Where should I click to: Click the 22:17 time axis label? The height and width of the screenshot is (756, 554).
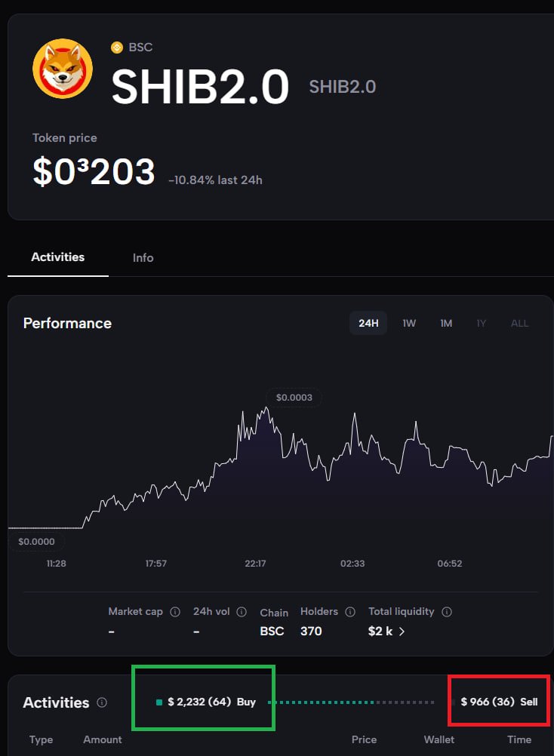click(x=256, y=564)
